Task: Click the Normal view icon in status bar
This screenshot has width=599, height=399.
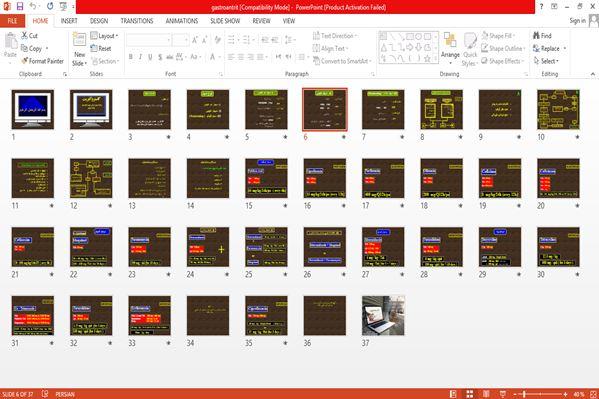Action: point(453,394)
